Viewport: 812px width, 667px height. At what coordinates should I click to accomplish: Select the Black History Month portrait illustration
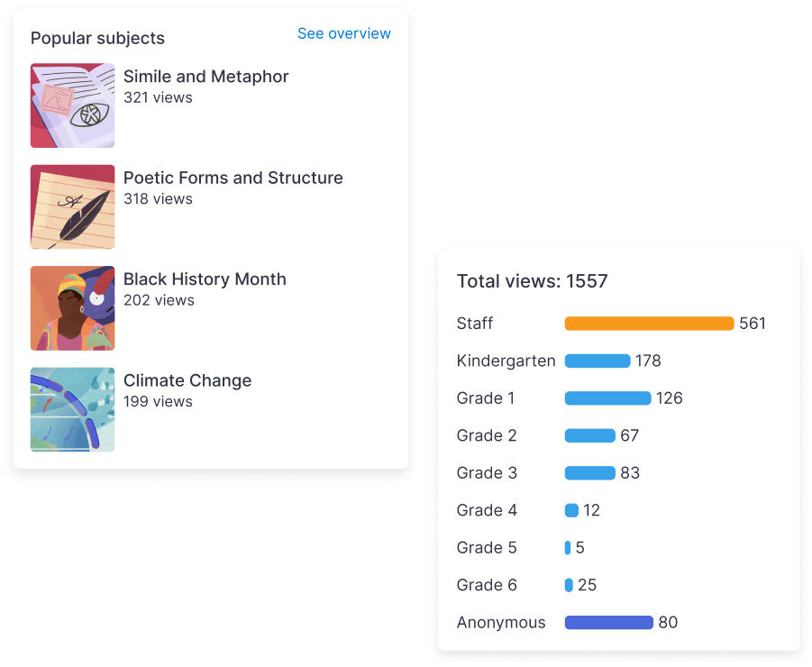coord(72,308)
